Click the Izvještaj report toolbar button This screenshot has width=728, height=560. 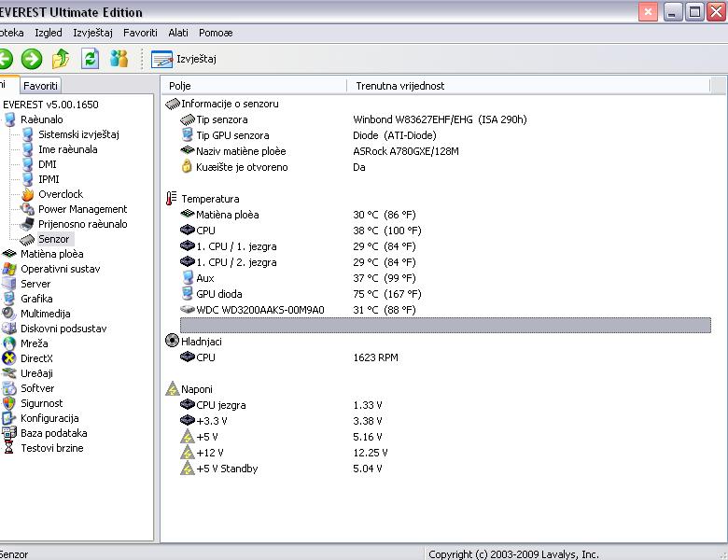[184, 59]
